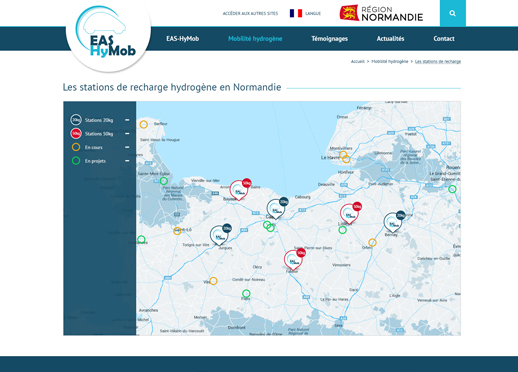Open the Témoignages menu item

(x=329, y=39)
